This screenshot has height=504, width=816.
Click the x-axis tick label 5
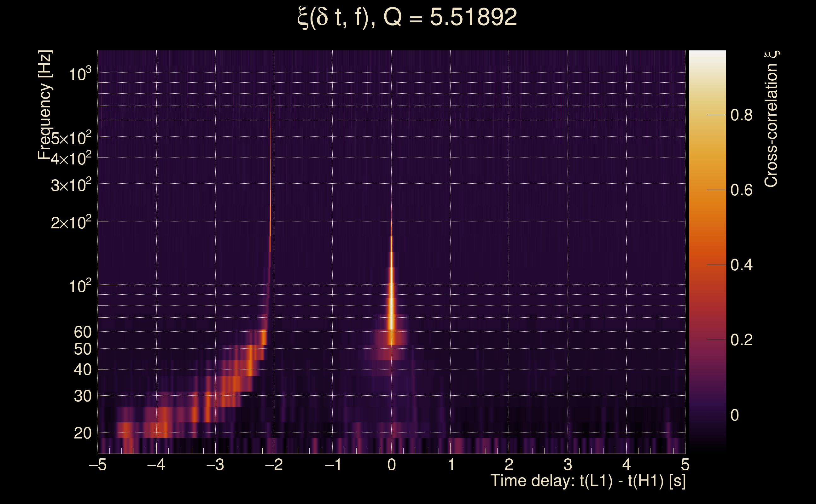pos(685,465)
